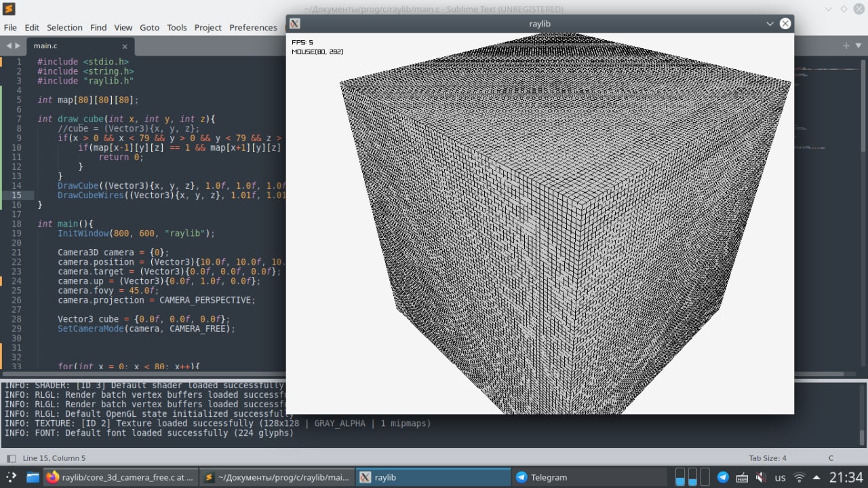Screen dimensions: 868x488
Task: Open the tab list dropdown arrow
Action: click(859, 45)
